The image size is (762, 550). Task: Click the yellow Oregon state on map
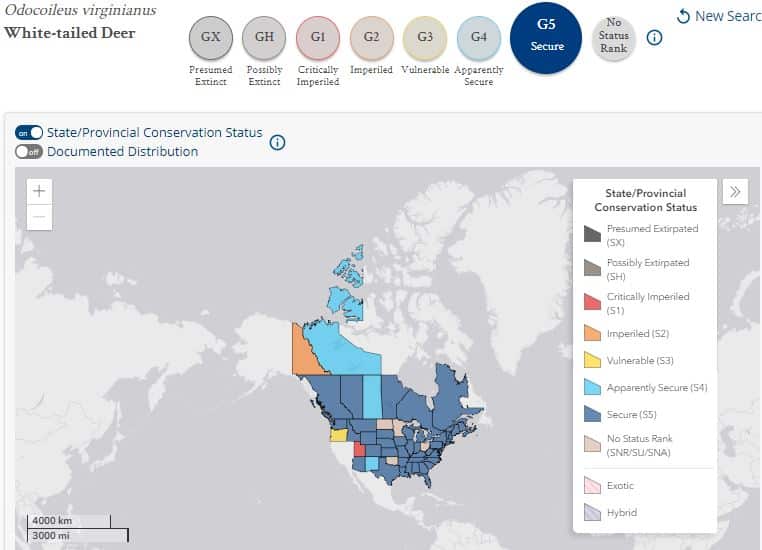[x=338, y=434]
